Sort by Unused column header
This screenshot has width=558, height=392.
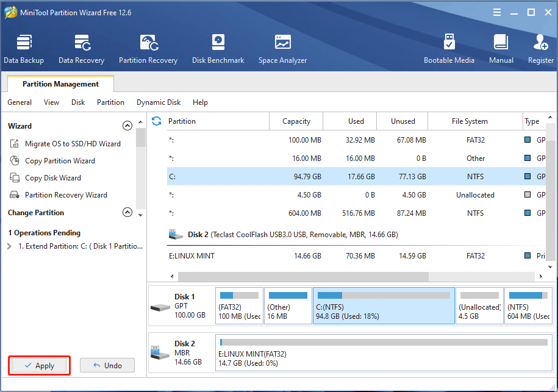402,121
